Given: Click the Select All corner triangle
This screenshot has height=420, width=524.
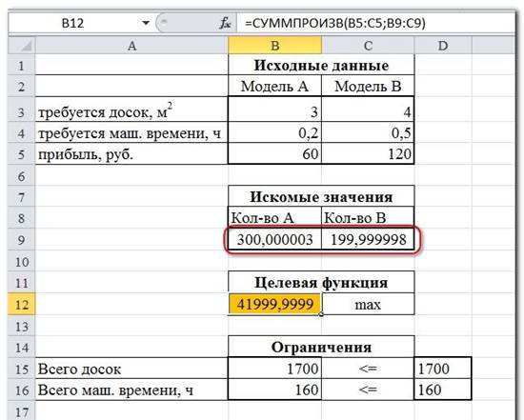Looking at the screenshot, I should tap(22, 45).
